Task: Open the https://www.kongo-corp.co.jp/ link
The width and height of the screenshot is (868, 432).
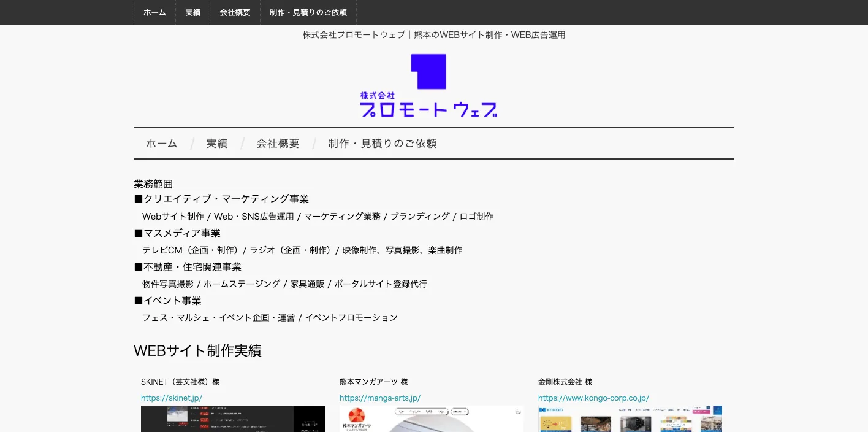Action: [593, 398]
